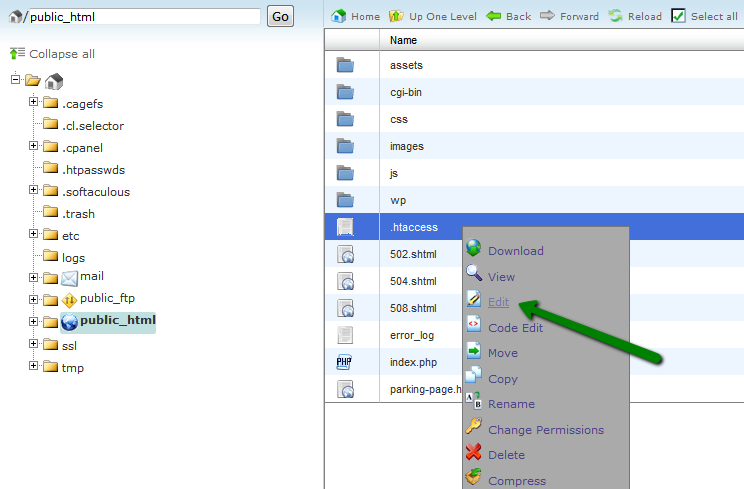Click the index.php file icon
The width and height of the screenshot is (744, 489).
345,362
